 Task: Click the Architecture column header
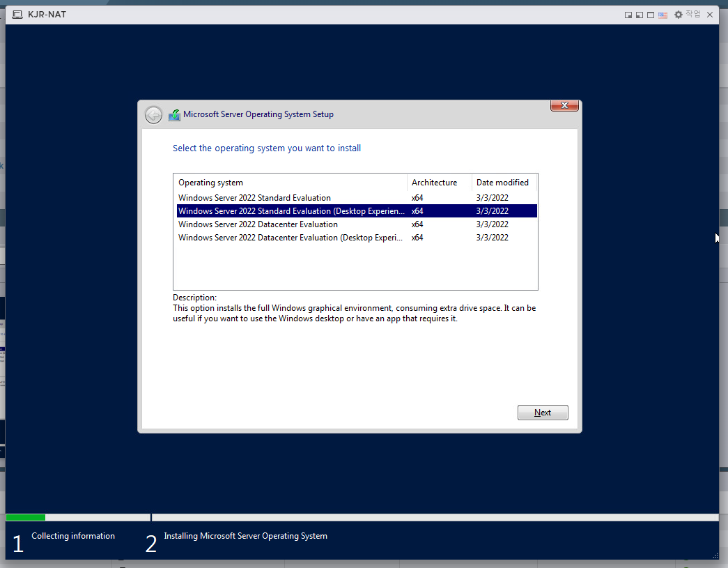coord(439,183)
